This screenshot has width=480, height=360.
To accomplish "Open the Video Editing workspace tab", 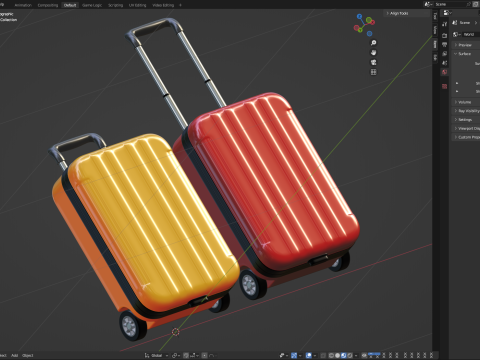I will pyautogui.click(x=163, y=5).
